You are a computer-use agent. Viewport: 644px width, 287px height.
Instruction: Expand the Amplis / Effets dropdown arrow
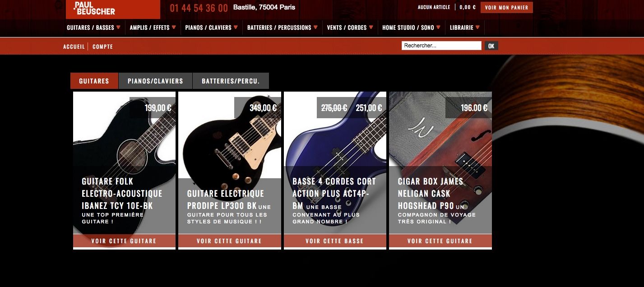point(174,27)
